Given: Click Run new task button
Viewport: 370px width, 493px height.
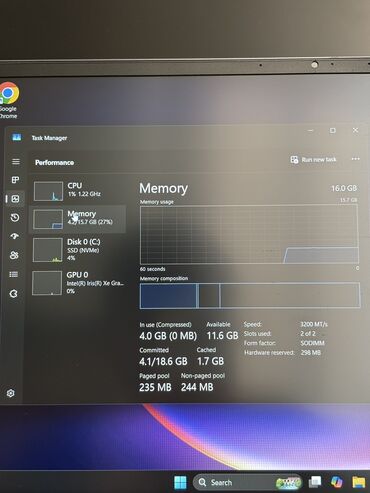Looking at the screenshot, I should click(313, 160).
